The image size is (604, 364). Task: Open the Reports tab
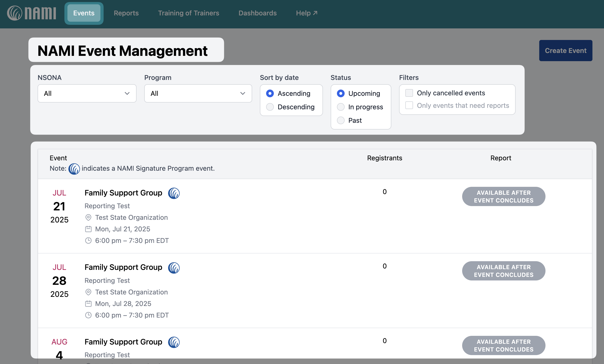[126, 13]
